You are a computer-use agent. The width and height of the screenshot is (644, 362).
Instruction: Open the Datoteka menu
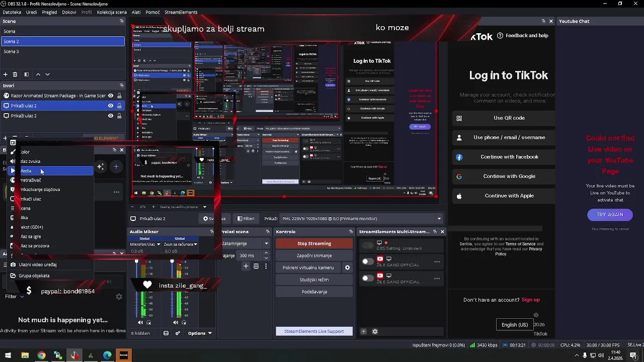tap(12, 12)
